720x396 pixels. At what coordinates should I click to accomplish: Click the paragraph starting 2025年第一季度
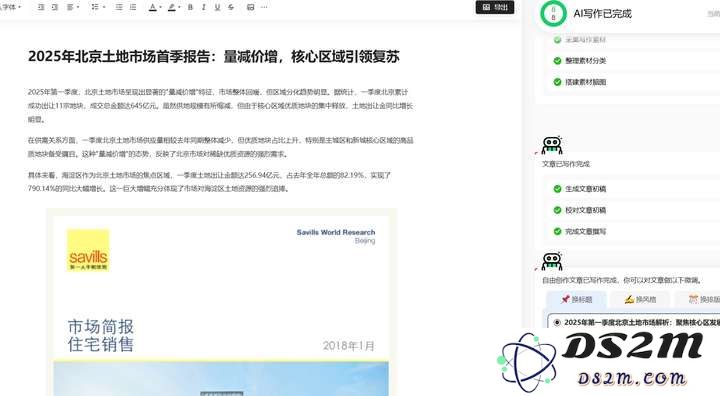coord(220,106)
